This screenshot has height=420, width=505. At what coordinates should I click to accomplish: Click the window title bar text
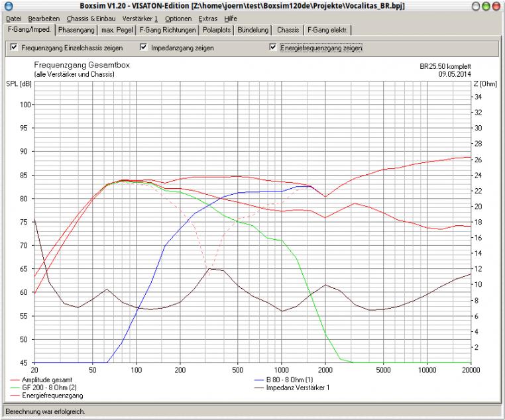coord(242,6)
